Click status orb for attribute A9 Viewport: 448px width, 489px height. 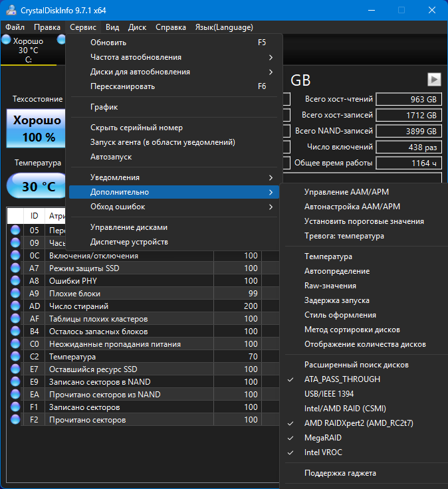15,293
